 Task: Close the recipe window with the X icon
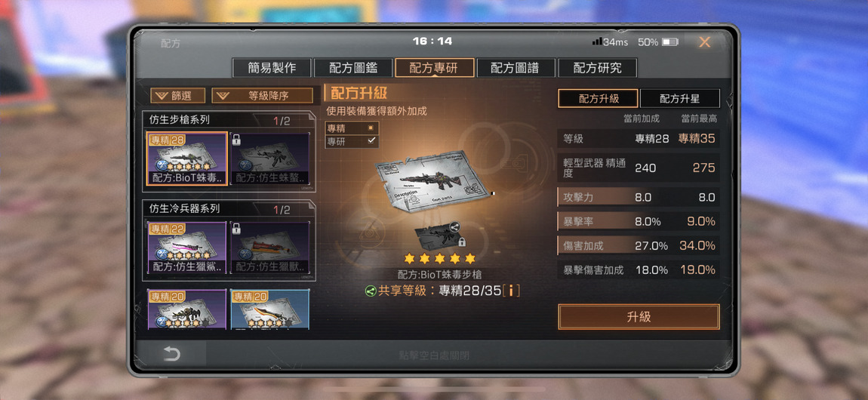(x=704, y=42)
